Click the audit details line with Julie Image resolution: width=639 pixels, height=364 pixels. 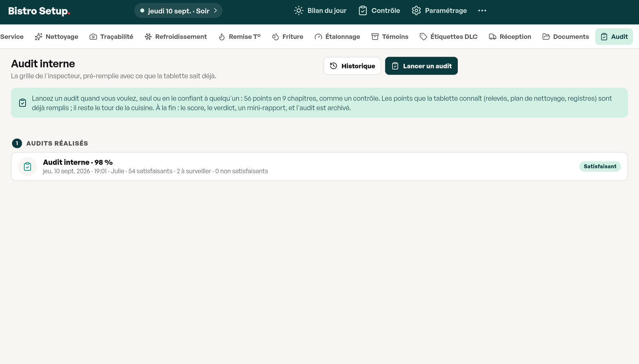pyautogui.click(x=155, y=171)
